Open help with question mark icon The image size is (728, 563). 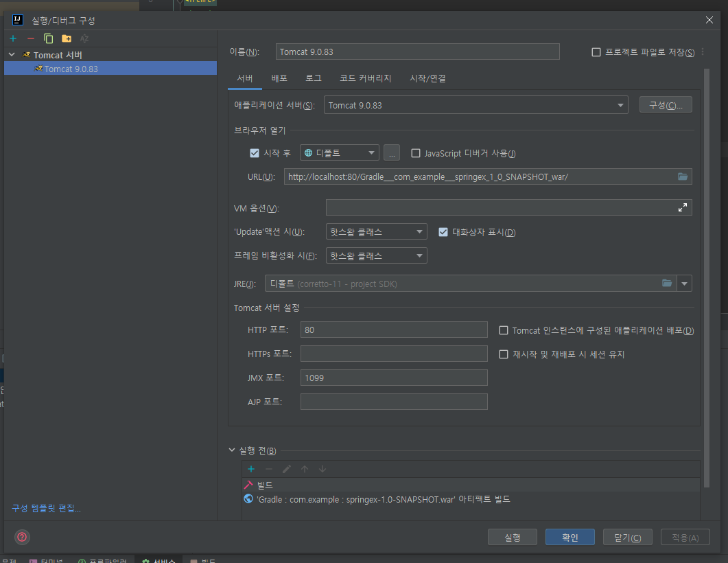click(x=22, y=537)
